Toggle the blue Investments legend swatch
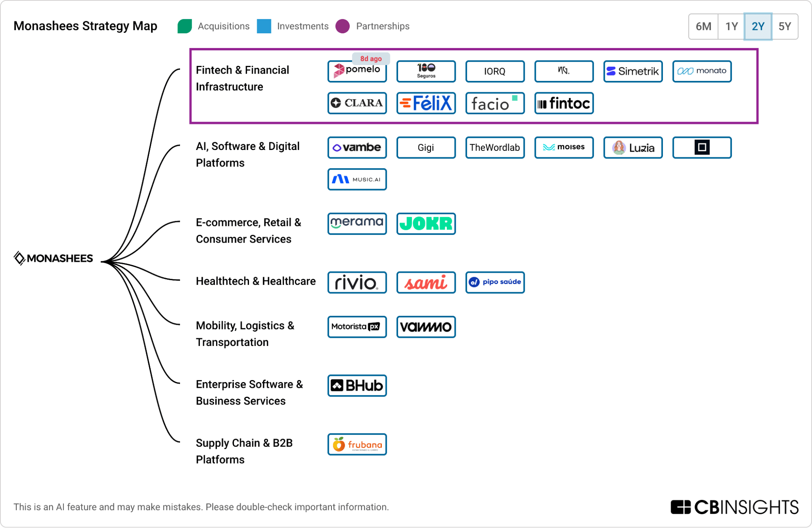This screenshot has height=528, width=812. pyautogui.click(x=264, y=26)
